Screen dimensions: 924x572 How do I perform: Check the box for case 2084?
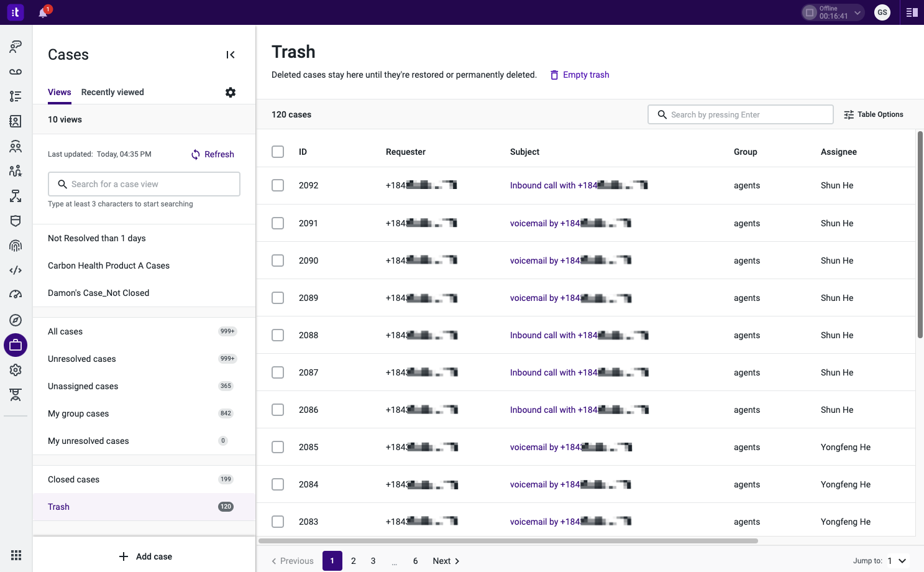[278, 484]
